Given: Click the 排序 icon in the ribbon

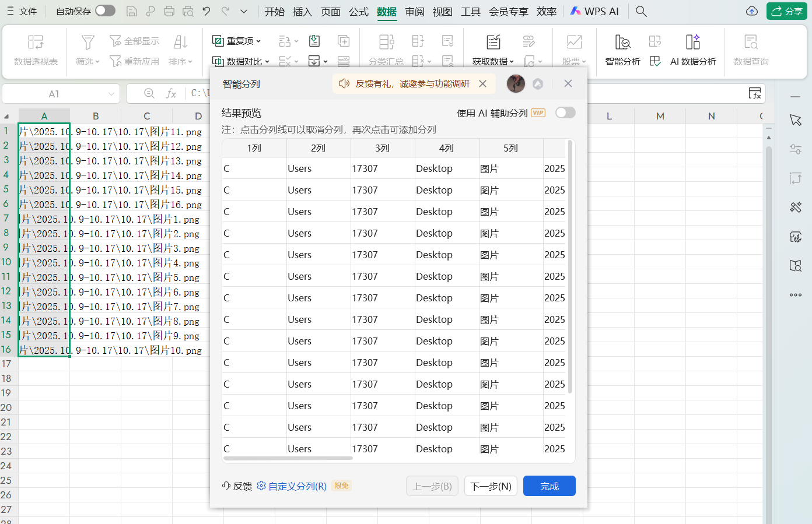Looking at the screenshot, I should [x=180, y=41].
